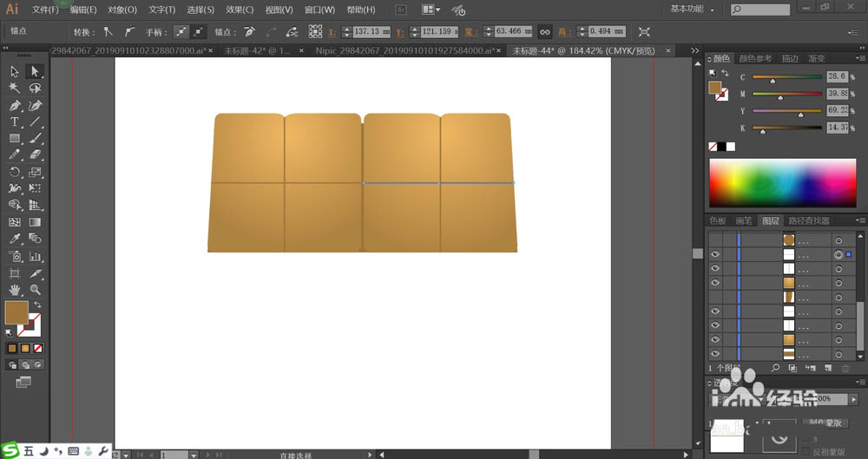Click create new layer icon in Layers panel

[x=828, y=368]
